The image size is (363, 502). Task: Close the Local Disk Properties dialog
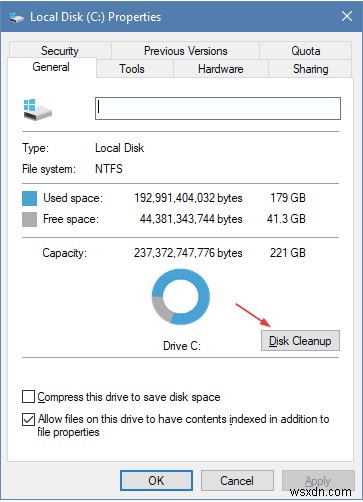point(347,16)
